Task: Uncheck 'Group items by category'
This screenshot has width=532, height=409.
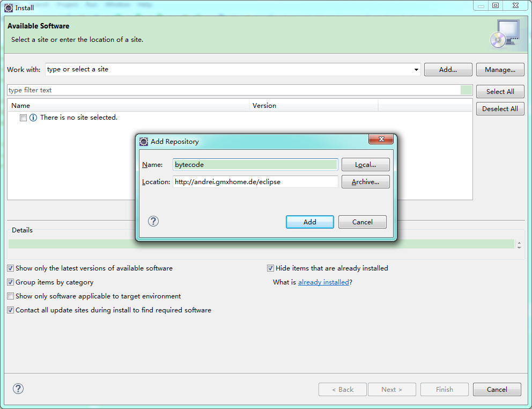Action: (x=11, y=282)
